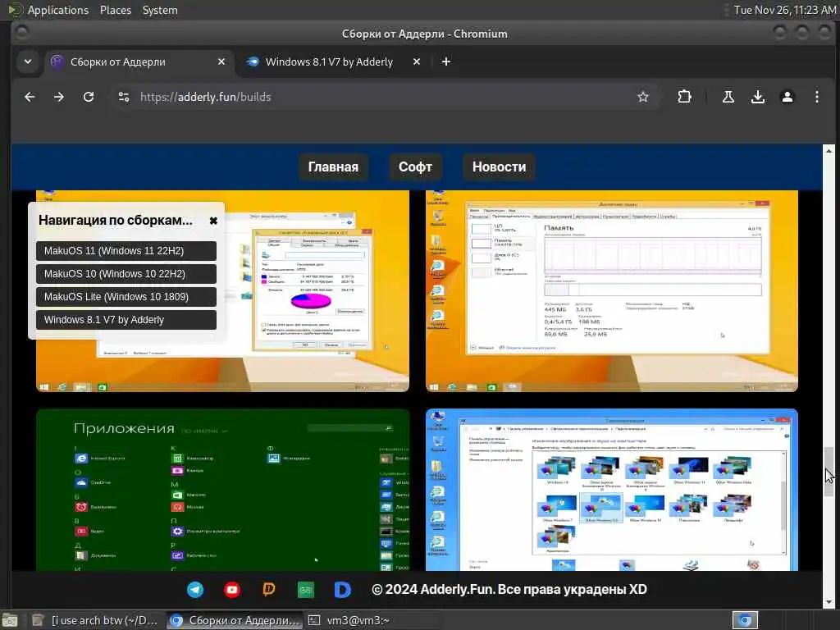
Task: Open the Telegram link in footer
Action: pyautogui.click(x=195, y=590)
